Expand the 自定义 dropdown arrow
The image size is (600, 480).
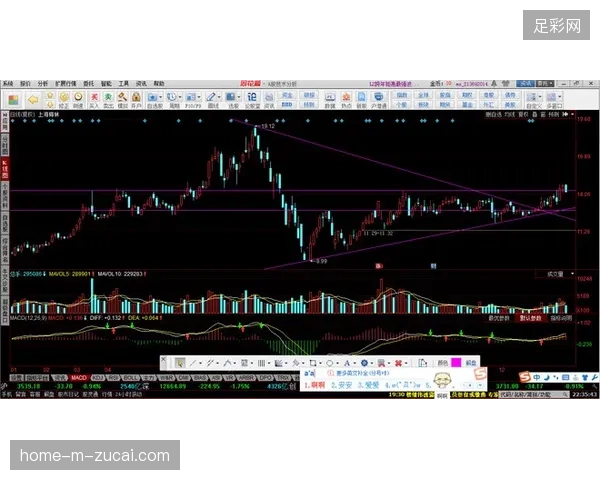coord(540,97)
